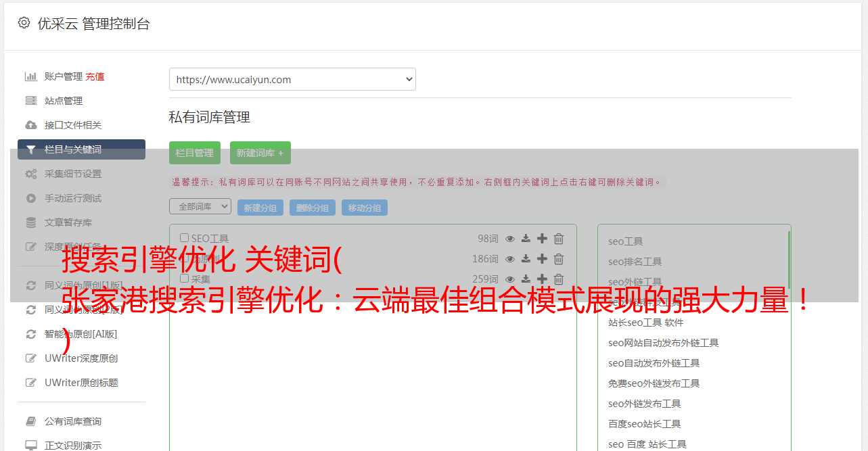Select the keyword seo外链工具
868x451 pixels.
point(635,282)
